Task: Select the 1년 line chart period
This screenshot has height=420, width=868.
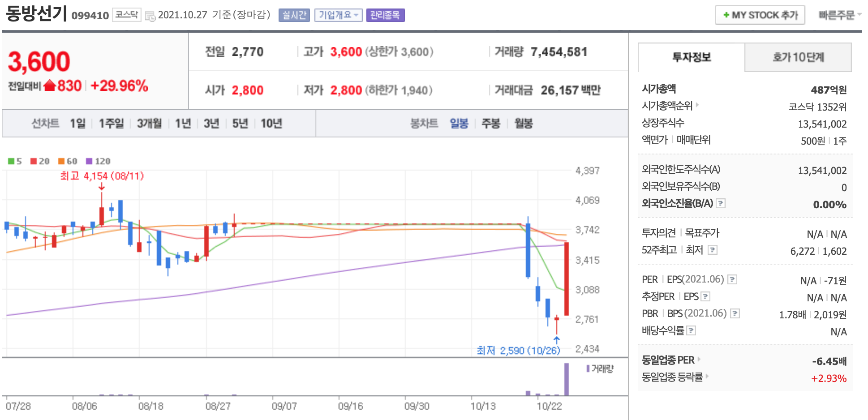Action: click(183, 123)
